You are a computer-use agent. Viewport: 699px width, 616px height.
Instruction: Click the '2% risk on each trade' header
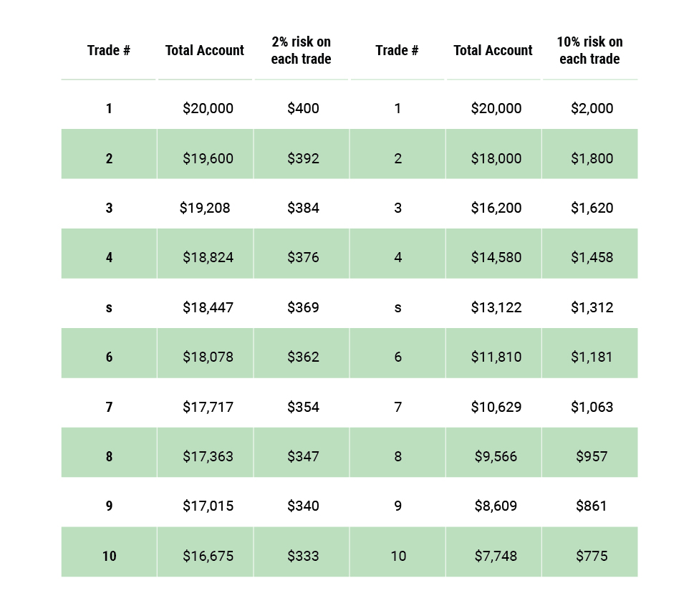[301, 50]
